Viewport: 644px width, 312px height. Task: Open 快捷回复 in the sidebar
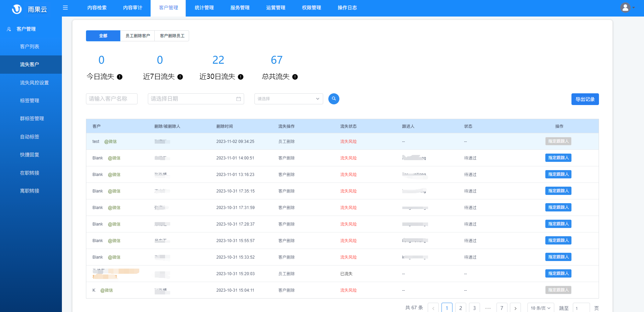[x=31, y=155]
